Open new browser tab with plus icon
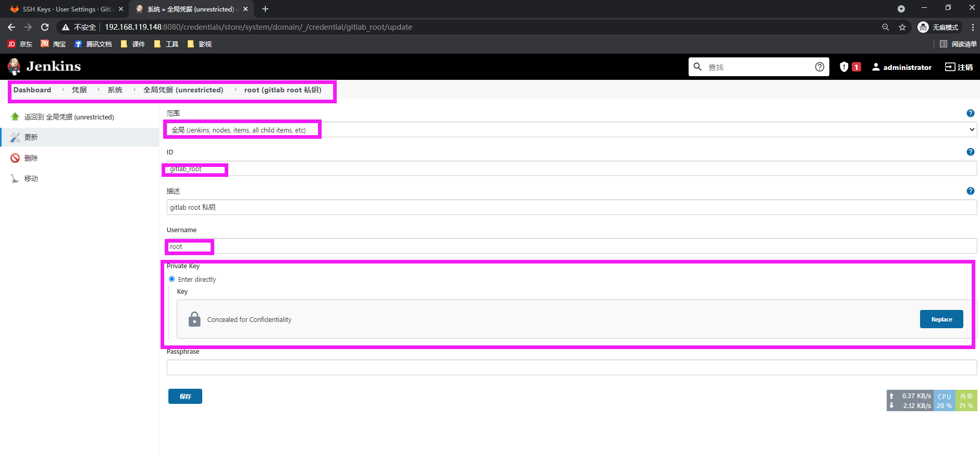Screen dimensions: 980x455 click(x=265, y=9)
